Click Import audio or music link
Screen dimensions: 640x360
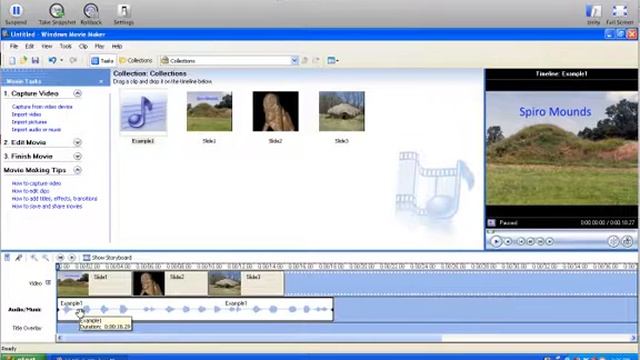coord(36,130)
